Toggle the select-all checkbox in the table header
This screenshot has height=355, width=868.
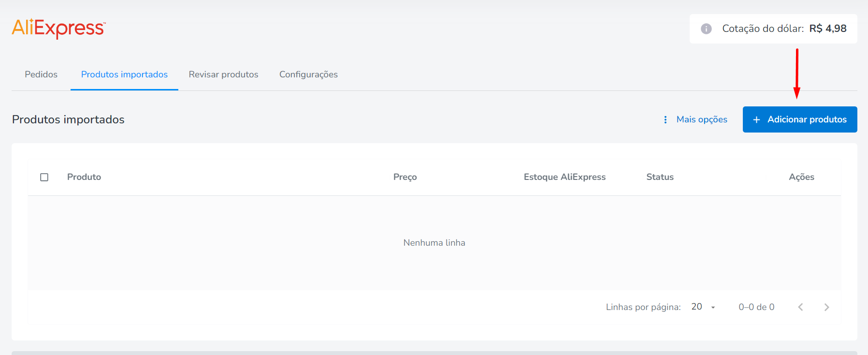pyautogui.click(x=44, y=177)
